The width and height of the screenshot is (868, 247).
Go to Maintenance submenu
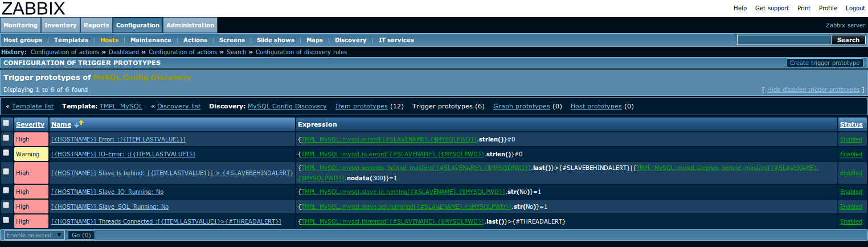coord(151,40)
